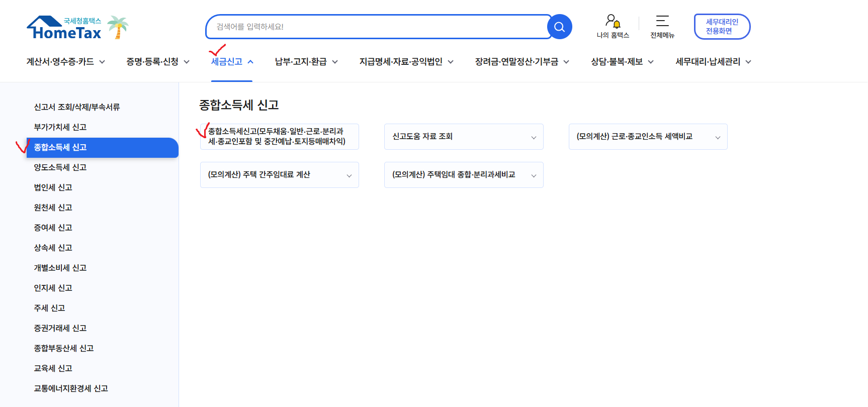Expand (모의계산) 근로·종교인소득 세액비교 dropdown

pyautogui.click(x=648, y=137)
